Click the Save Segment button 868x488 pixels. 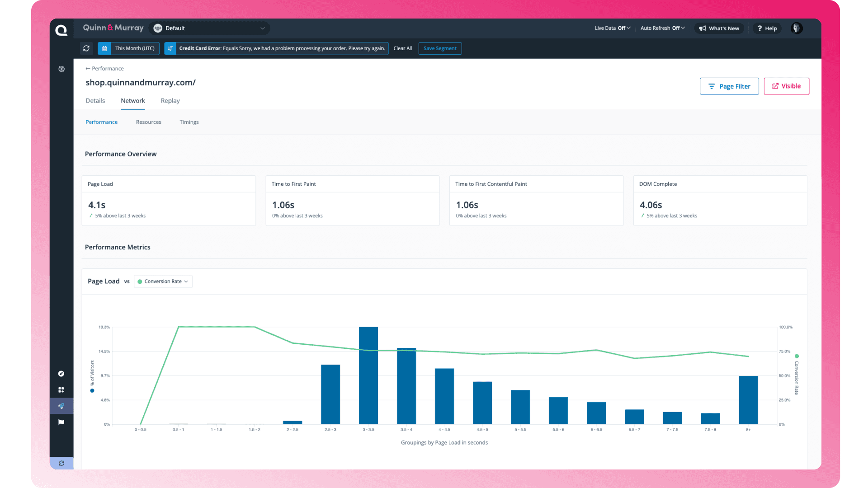pos(440,48)
